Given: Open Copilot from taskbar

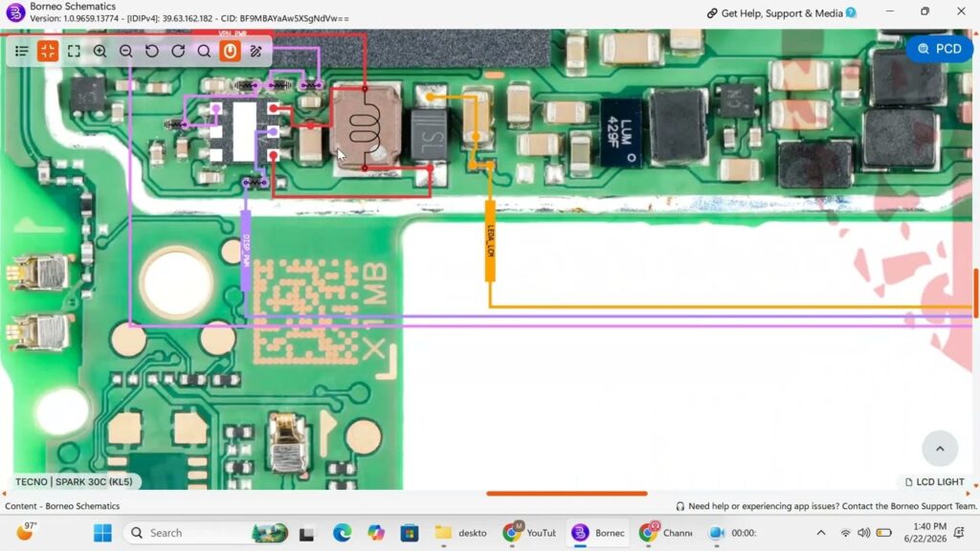Looking at the screenshot, I should pyautogui.click(x=375, y=533).
